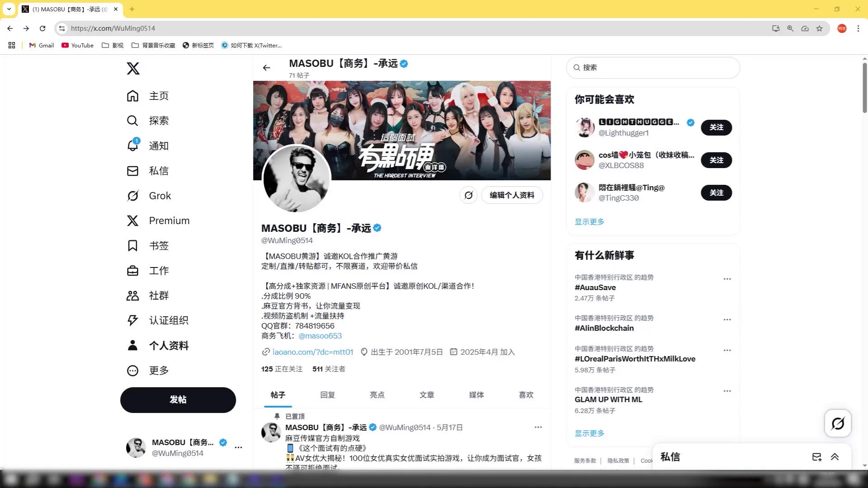Bookmark this page with star icon
Image resolution: width=868 pixels, height=488 pixels.
[819, 28]
